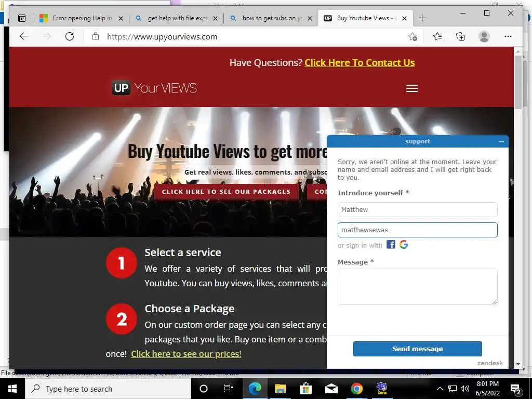Close the 'Buy Youtube Views' tab
This screenshot has width=532, height=399.
coord(404,18)
